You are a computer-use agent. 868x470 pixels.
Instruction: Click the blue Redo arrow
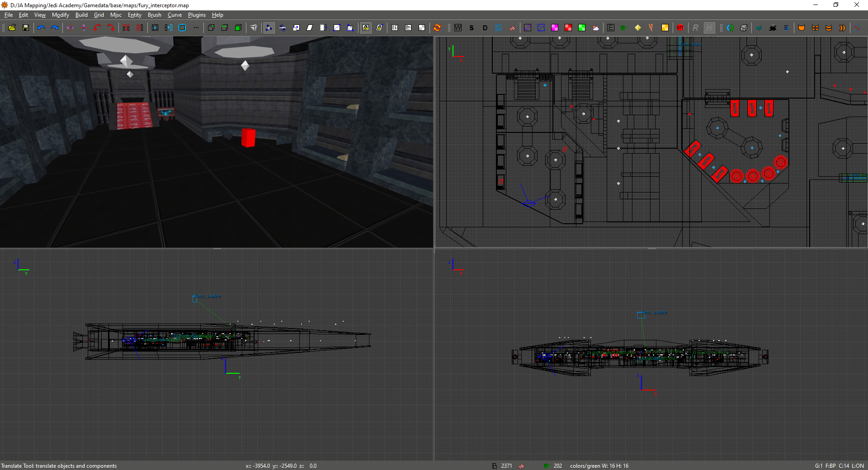click(x=55, y=28)
